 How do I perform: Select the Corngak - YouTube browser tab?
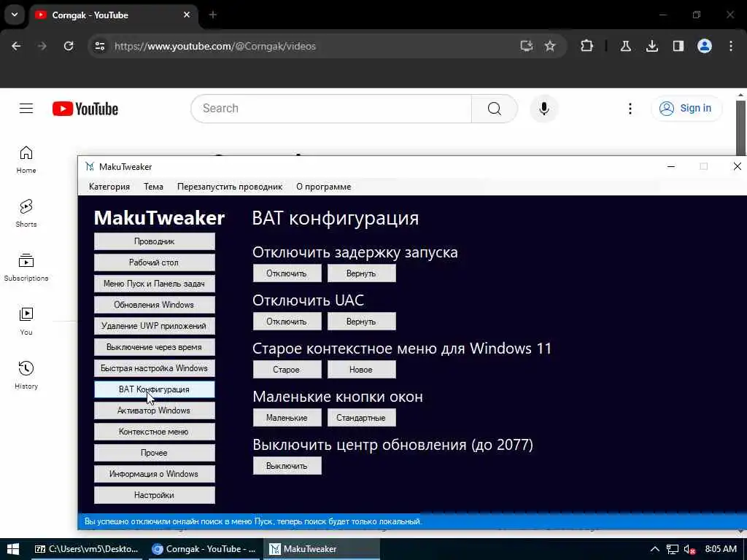(113, 15)
